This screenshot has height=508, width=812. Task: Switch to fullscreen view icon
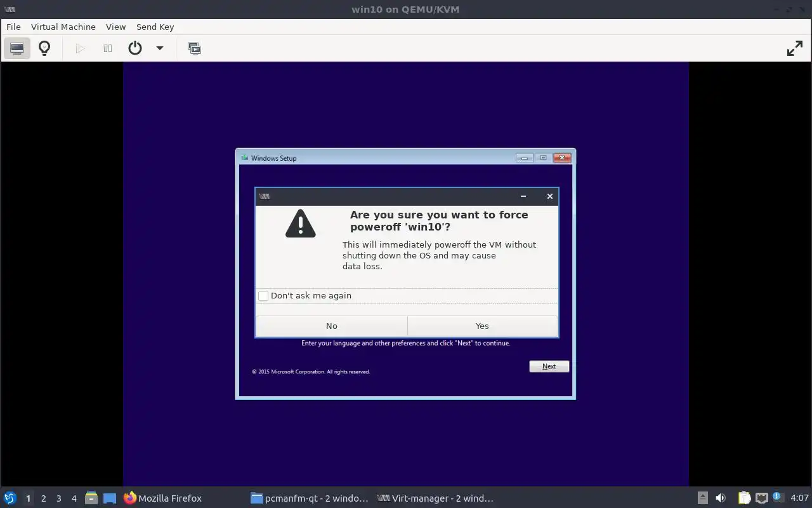pos(795,48)
